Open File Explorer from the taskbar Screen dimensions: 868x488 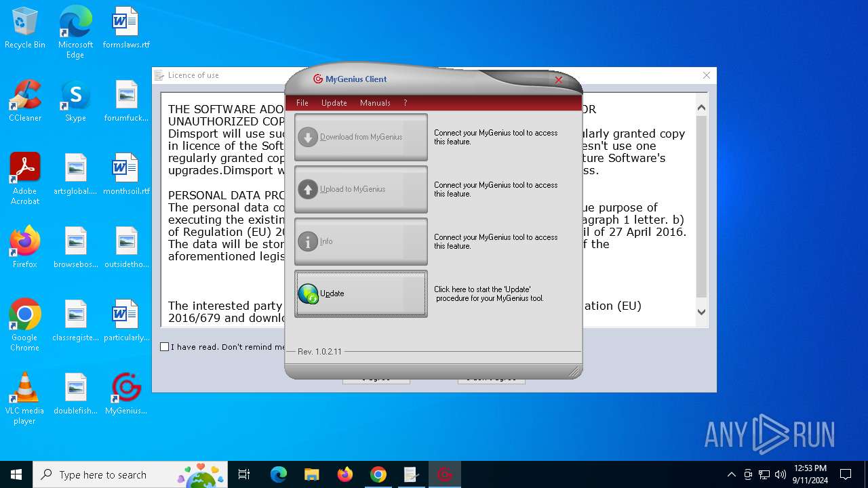(311, 474)
